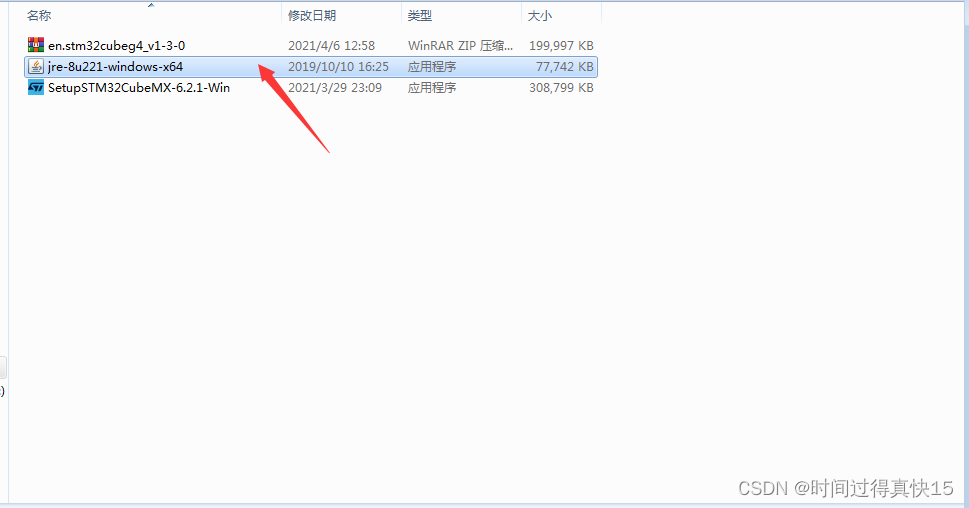The image size is (969, 508).
Task: Select the jre-8u221-windows-x64 file name
Action: (x=115, y=67)
